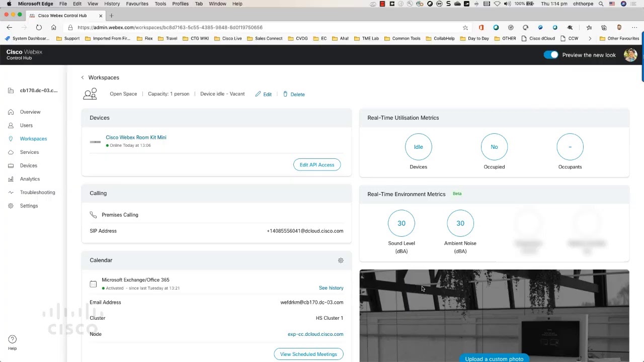Open the volume control in menu bar
The width and height of the screenshot is (644, 362).
[x=507, y=4]
